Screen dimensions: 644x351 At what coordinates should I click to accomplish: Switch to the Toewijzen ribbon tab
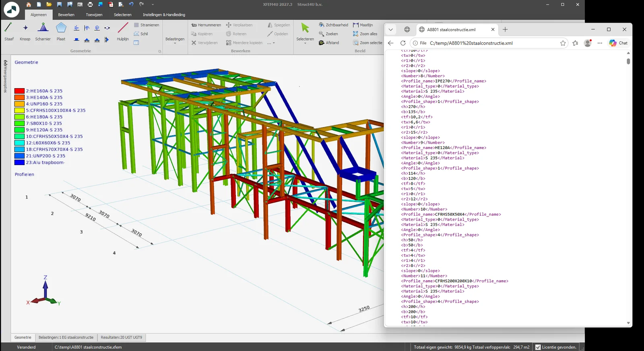pos(94,15)
